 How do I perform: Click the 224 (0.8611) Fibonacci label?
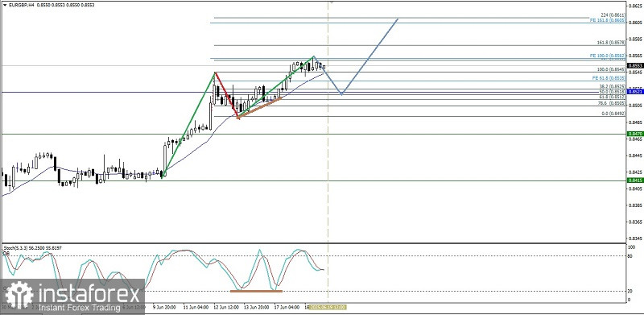pyautogui.click(x=612, y=15)
